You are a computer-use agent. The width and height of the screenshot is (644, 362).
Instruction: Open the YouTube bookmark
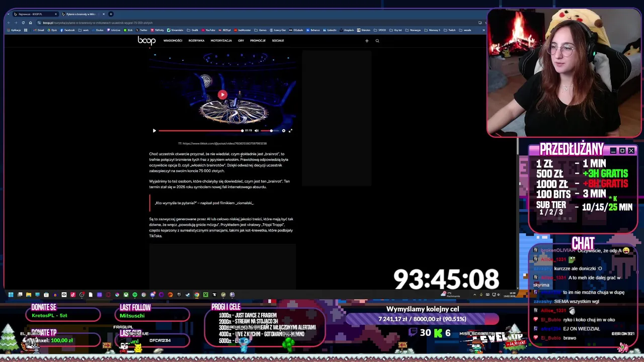coord(208,30)
